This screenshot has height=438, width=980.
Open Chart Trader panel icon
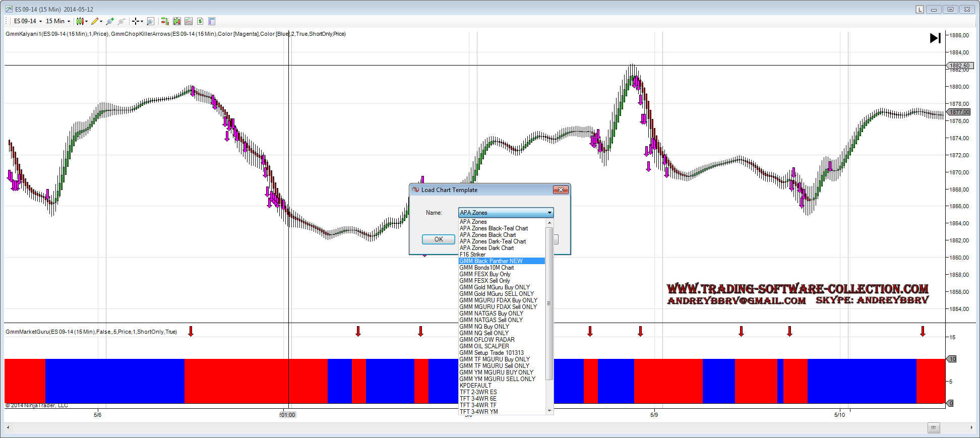[x=164, y=21]
